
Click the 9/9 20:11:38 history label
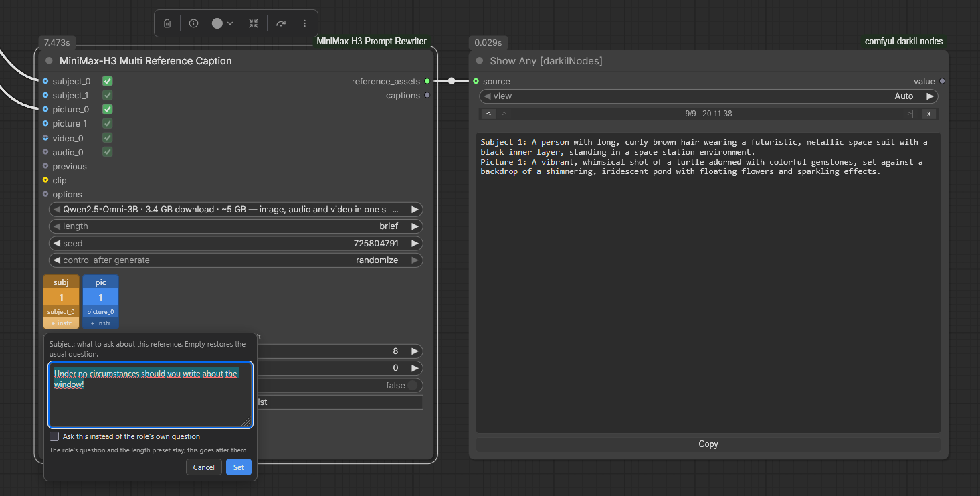[708, 114]
